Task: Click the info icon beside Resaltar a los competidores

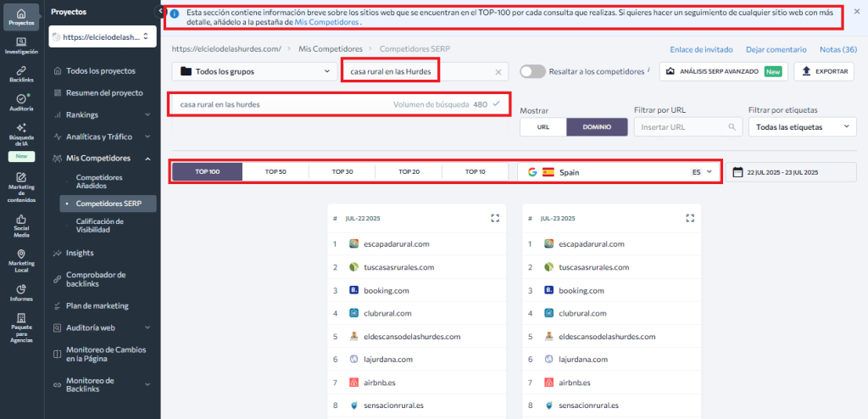Action: (x=648, y=70)
